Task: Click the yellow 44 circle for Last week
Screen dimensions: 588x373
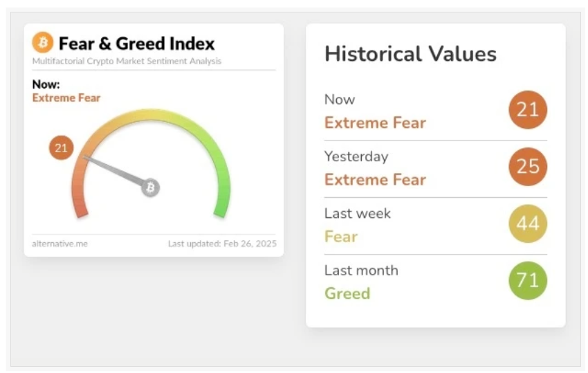Action: click(528, 224)
